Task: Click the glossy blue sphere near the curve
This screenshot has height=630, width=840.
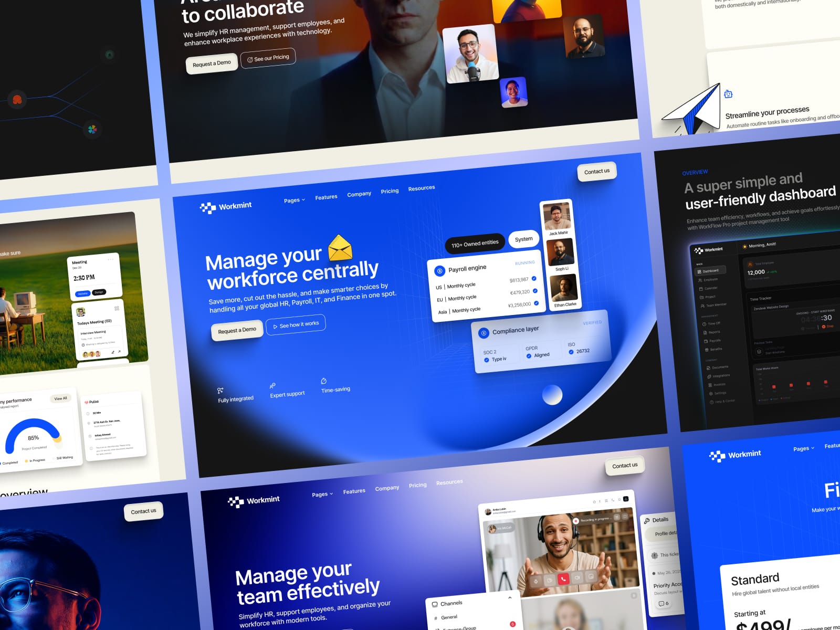Action: point(552,395)
